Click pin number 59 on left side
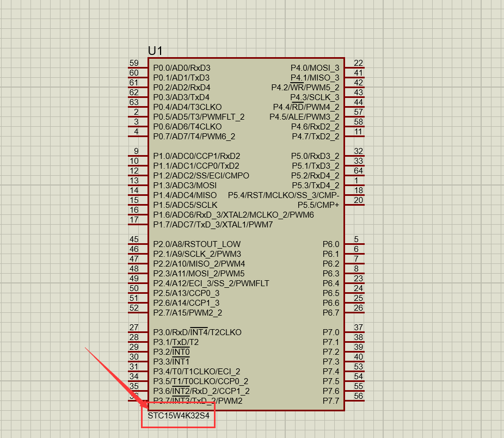 click(134, 63)
